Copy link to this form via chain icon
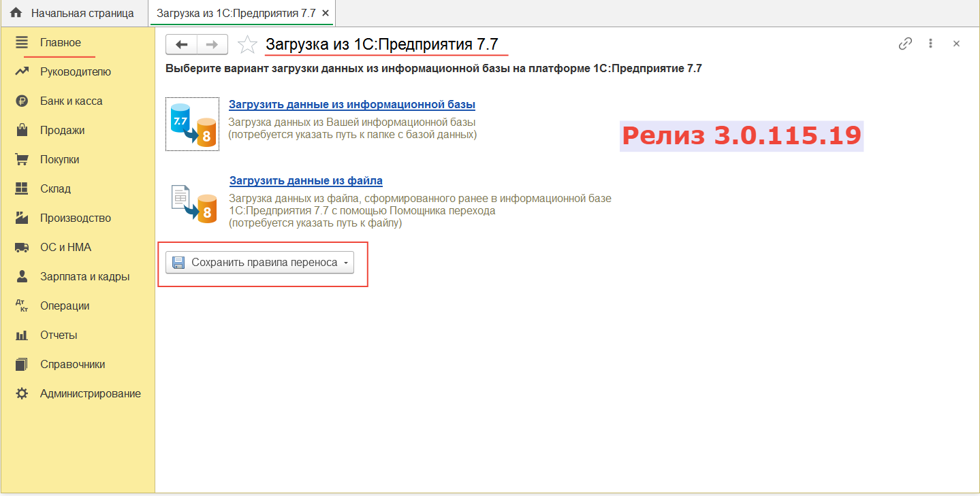The height and width of the screenshot is (496, 980). [905, 44]
